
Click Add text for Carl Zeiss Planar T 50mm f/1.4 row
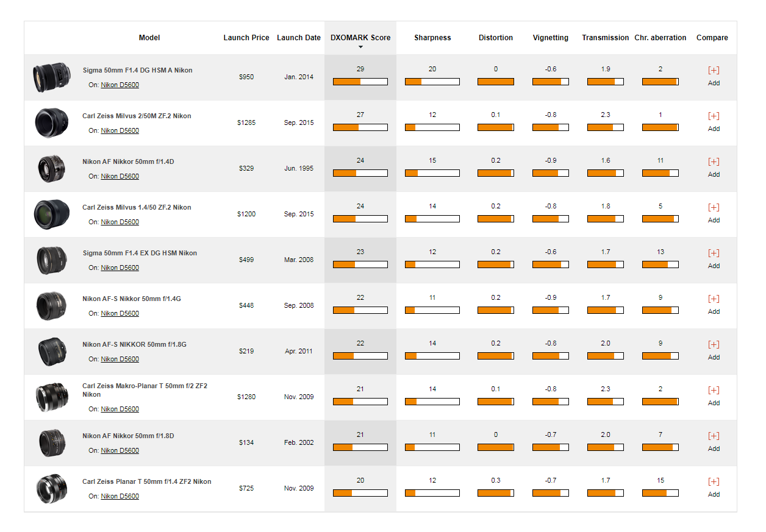(714, 494)
